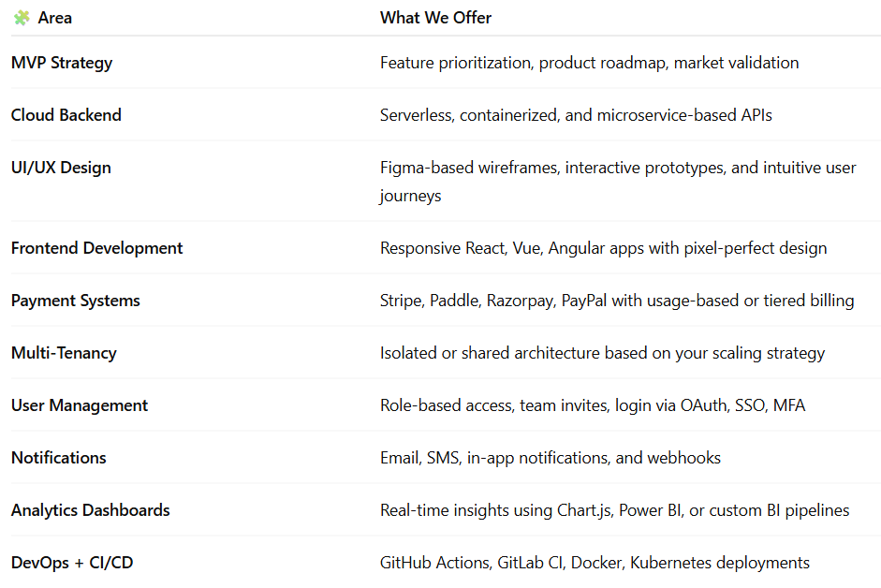Click the DevOps + CI/CD row label
Screen dimensions: 881x588
click(72, 563)
